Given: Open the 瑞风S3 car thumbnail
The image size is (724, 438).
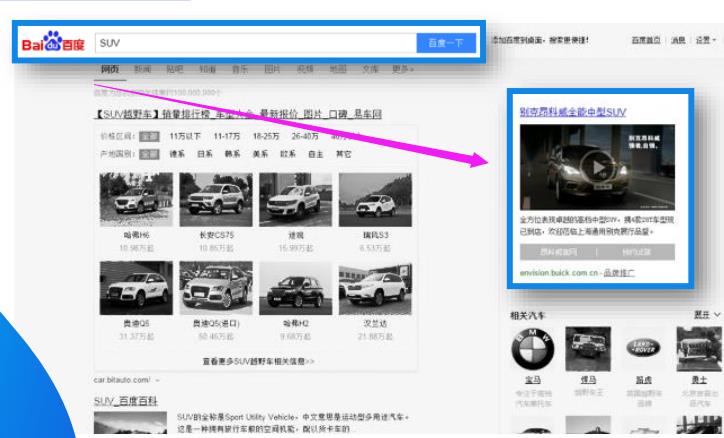Looking at the screenshot, I should (375, 199).
